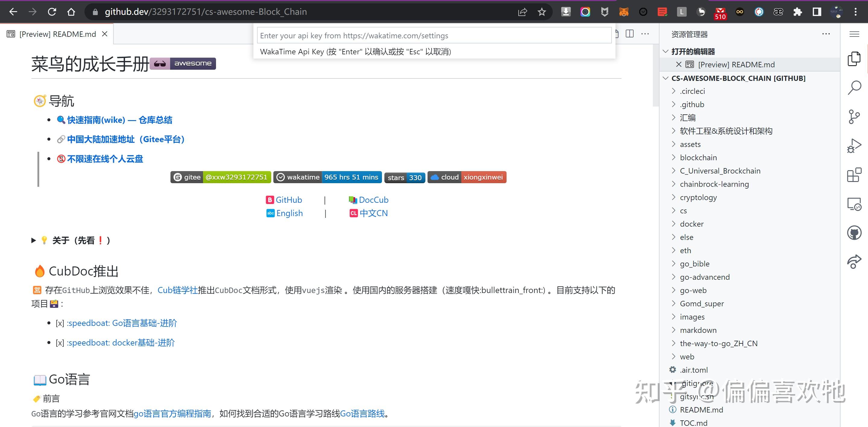This screenshot has height=427, width=868.
Task: Open the Search panel in the activity bar
Action: 854,87
